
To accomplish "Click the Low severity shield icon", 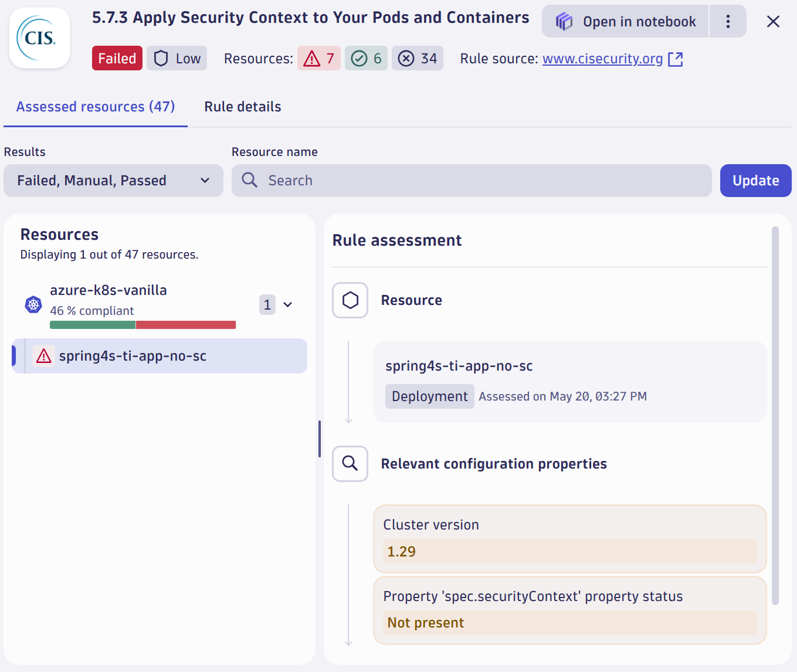I will [x=161, y=58].
